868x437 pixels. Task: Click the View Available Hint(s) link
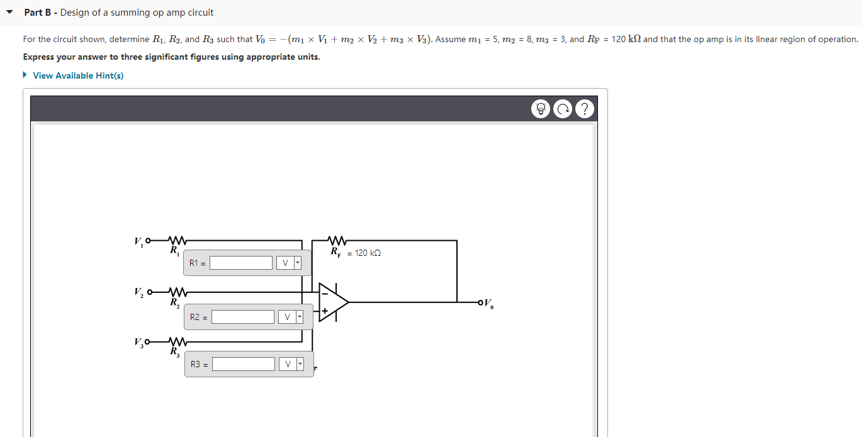pos(78,75)
